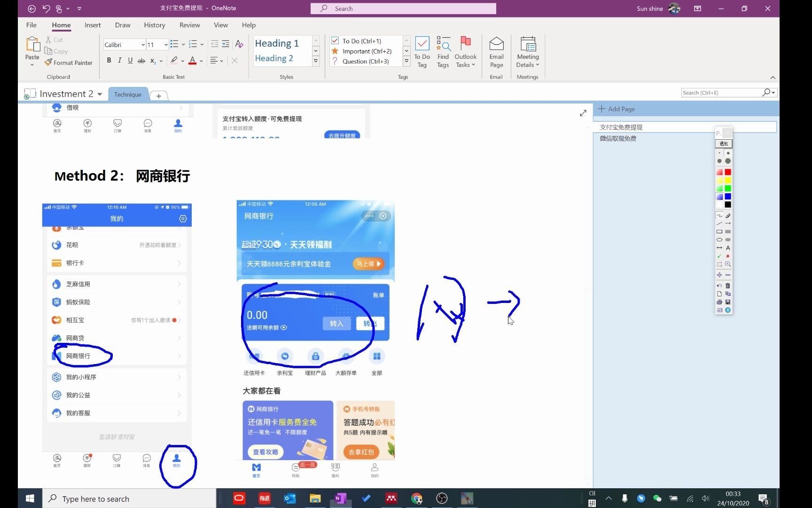Click Add Page
Image resolution: width=812 pixels, height=508 pixels.
617,109
